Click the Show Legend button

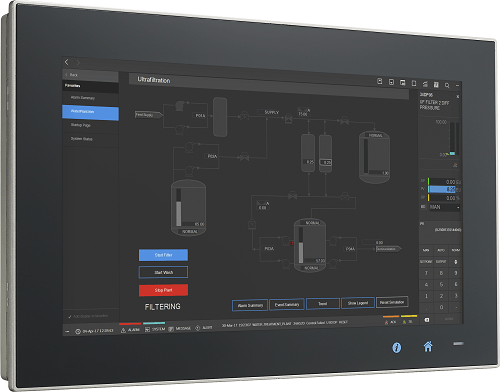pyautogui.click(x=358, y=303)
